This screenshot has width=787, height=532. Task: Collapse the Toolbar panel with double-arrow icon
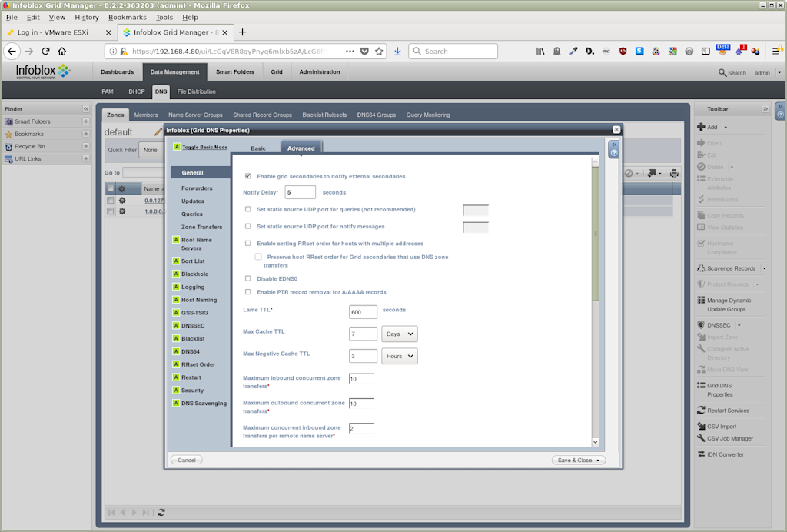[765, 109]
